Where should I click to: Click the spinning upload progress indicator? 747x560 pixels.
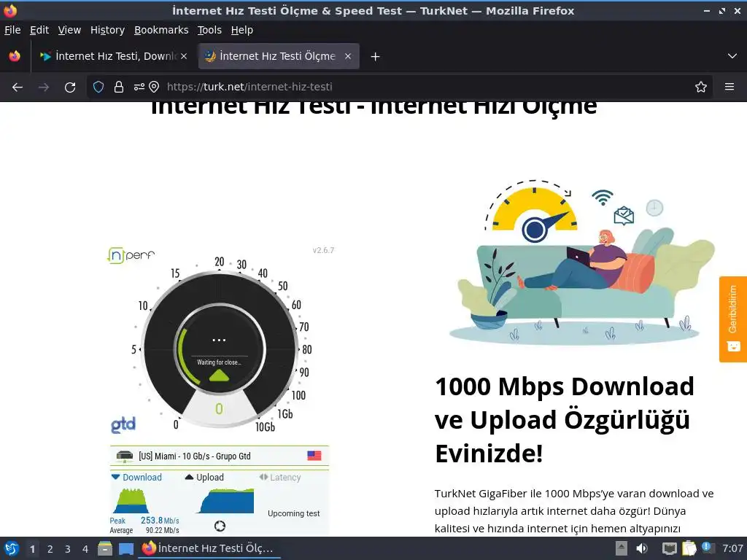click(220, 526)
